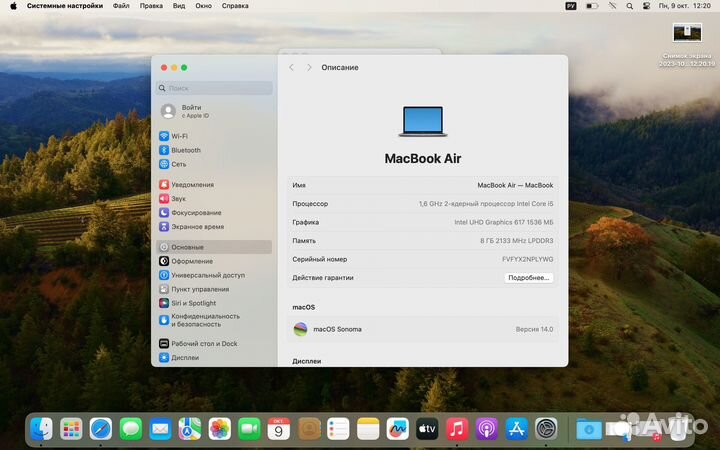720x450 pixels.
Task: Go back with the left chevron
Action: pos(292,68)
